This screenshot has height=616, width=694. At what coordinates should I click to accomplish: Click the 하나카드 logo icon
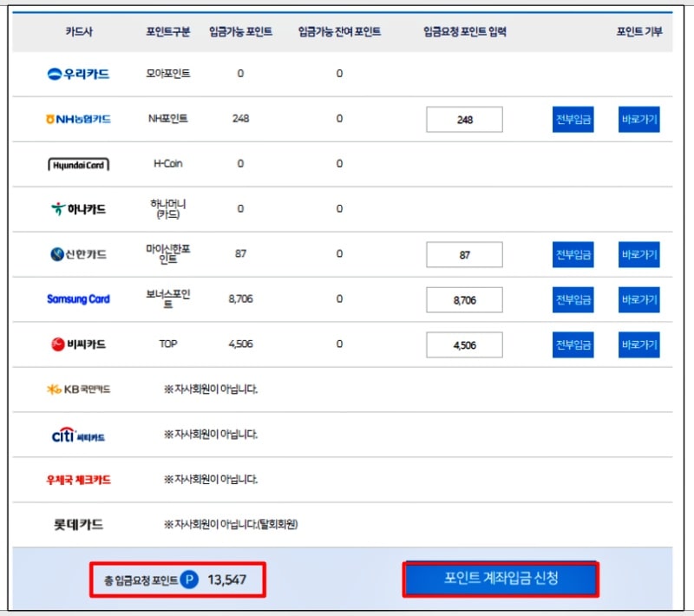(x=78, y=208)
